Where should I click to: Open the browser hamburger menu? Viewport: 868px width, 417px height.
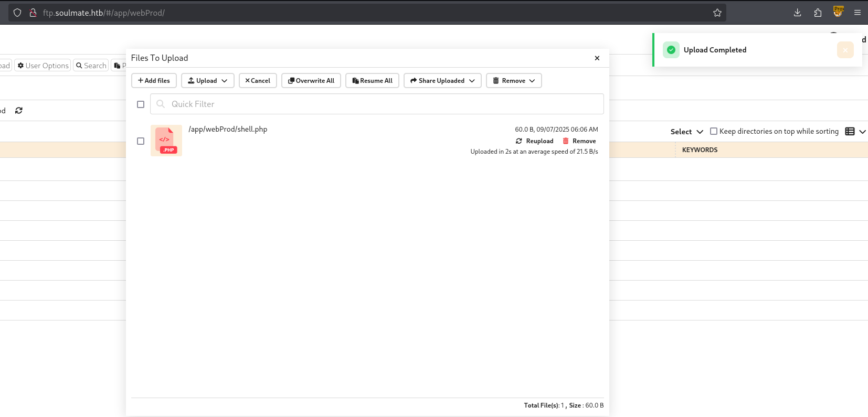click(858, 13)
